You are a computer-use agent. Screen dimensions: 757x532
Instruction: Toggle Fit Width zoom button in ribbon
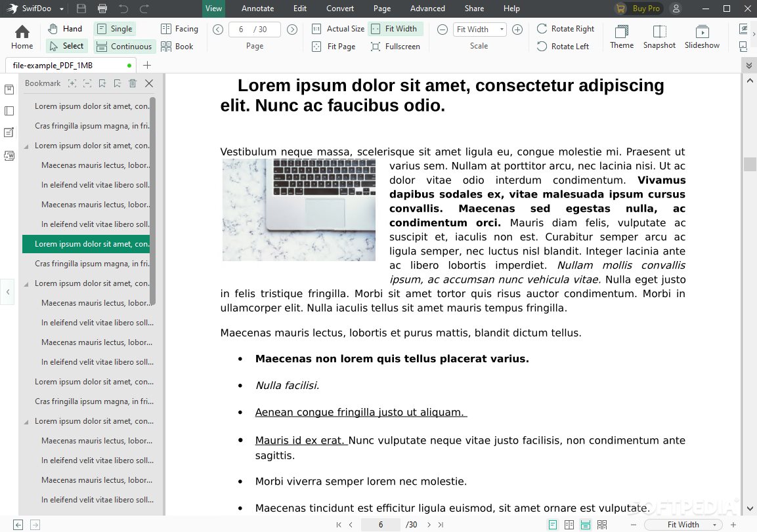click(x=395, y=29)
